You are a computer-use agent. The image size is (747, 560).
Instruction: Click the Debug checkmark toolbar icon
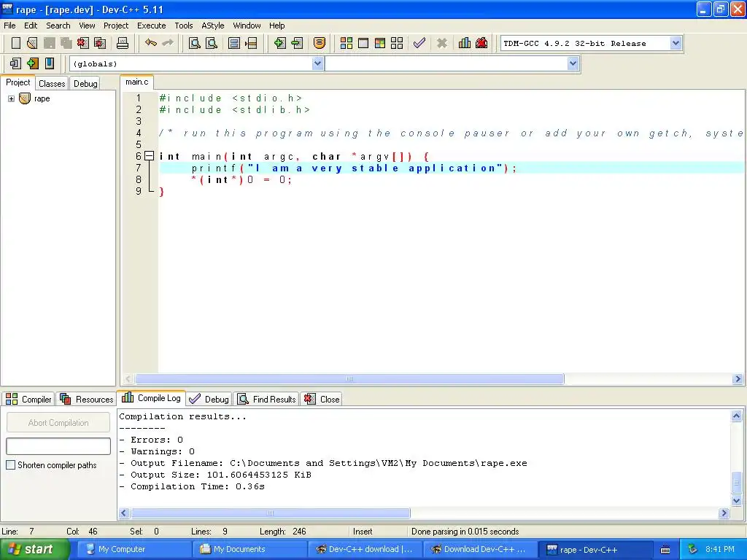point(419,43)
